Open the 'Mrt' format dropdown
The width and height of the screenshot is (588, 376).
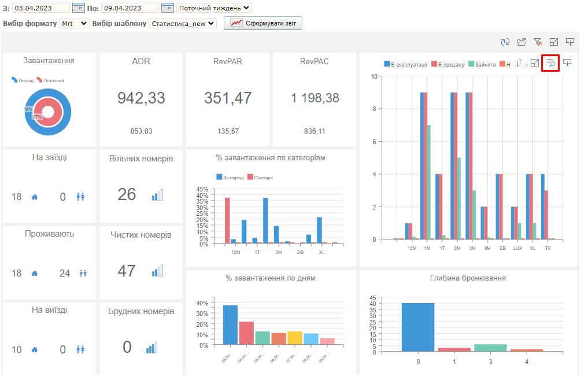pos(75,23)
